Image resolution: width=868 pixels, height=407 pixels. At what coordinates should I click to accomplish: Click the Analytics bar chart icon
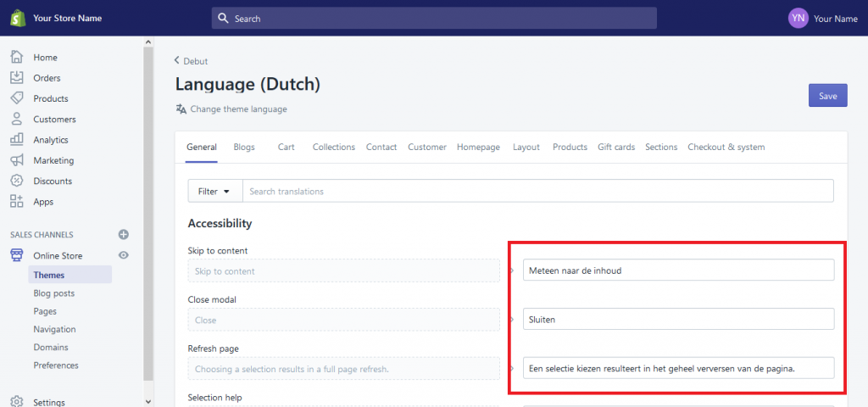tap(17, 140)
